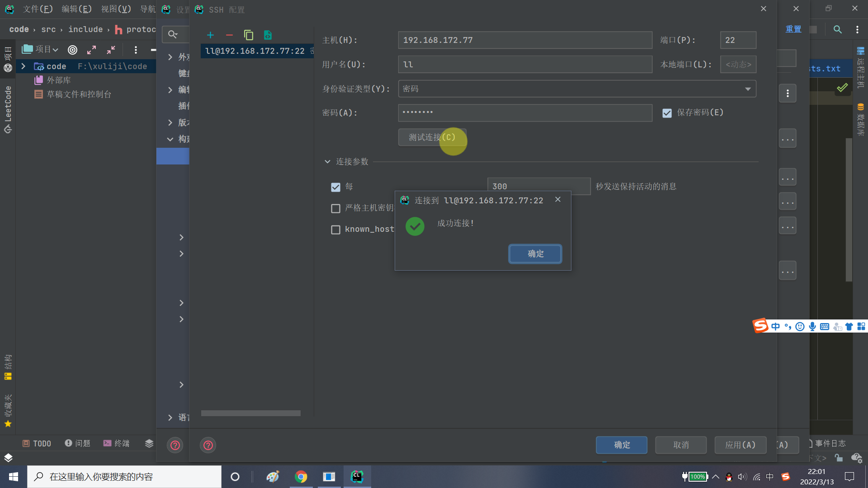
Task: Expand the code project tree node
Action: [23, 66]
